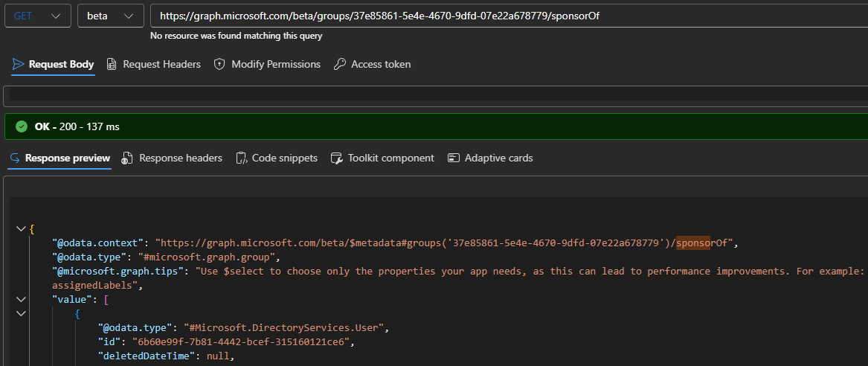Select the Response preview tab
The width and height of the screenshot is (868, 366).
(60, 158)
